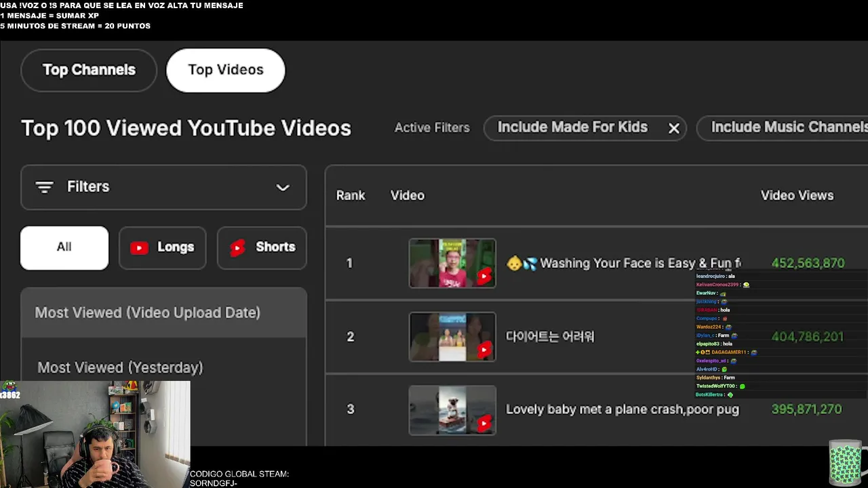Click rank number 3 in the table
The height and width of the screenshot is (488, 868).
pyautogui.click(x=351, y=409)
